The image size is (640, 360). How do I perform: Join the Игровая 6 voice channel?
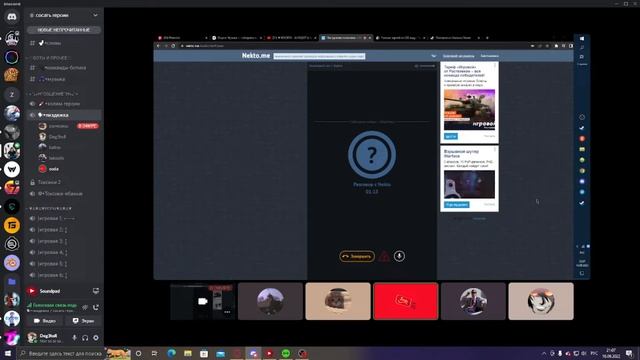64,275
